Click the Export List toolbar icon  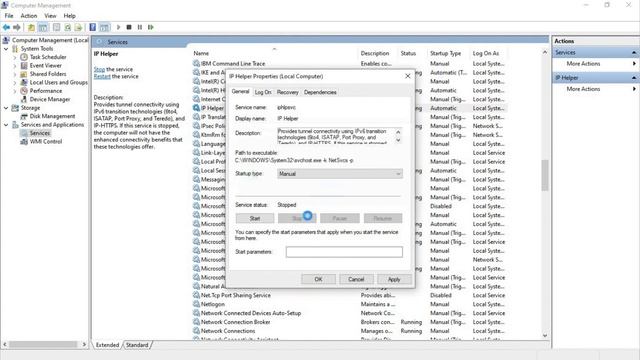(78, 27)
